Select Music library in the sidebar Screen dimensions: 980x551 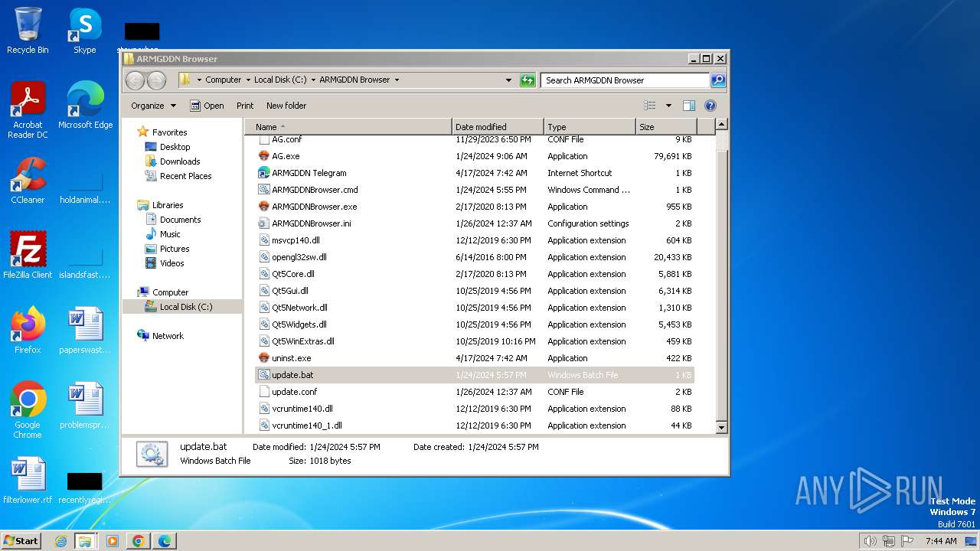(x=170, y=234)
